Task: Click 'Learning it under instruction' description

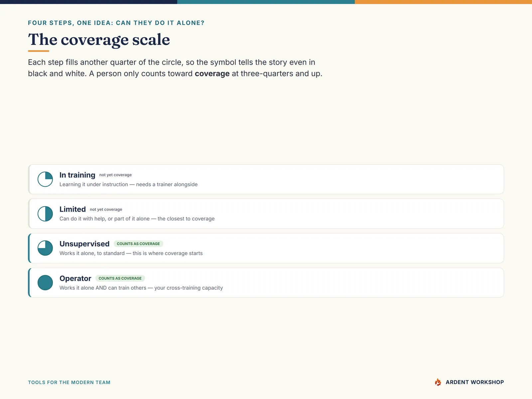Action: tap(128, 185)
